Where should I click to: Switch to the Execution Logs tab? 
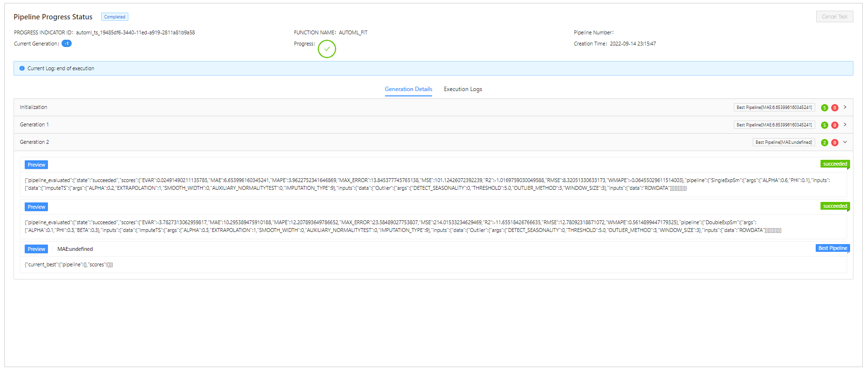pyautogui.click(x=463, y=89)
